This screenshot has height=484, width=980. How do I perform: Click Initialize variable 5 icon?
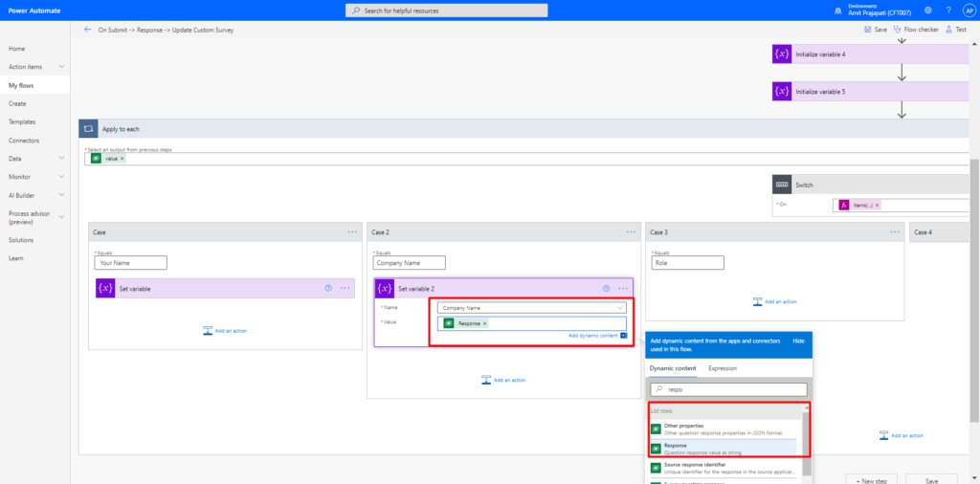click(783, 91)
